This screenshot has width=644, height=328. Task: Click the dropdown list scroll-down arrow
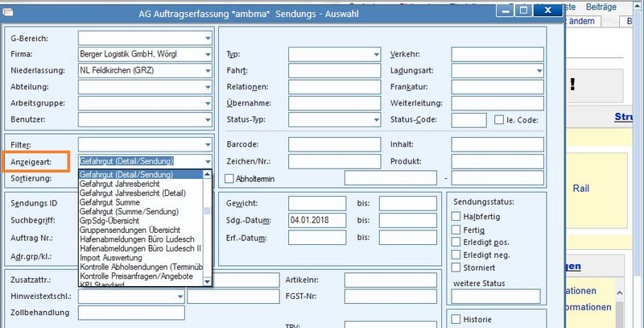pos(208,281)
